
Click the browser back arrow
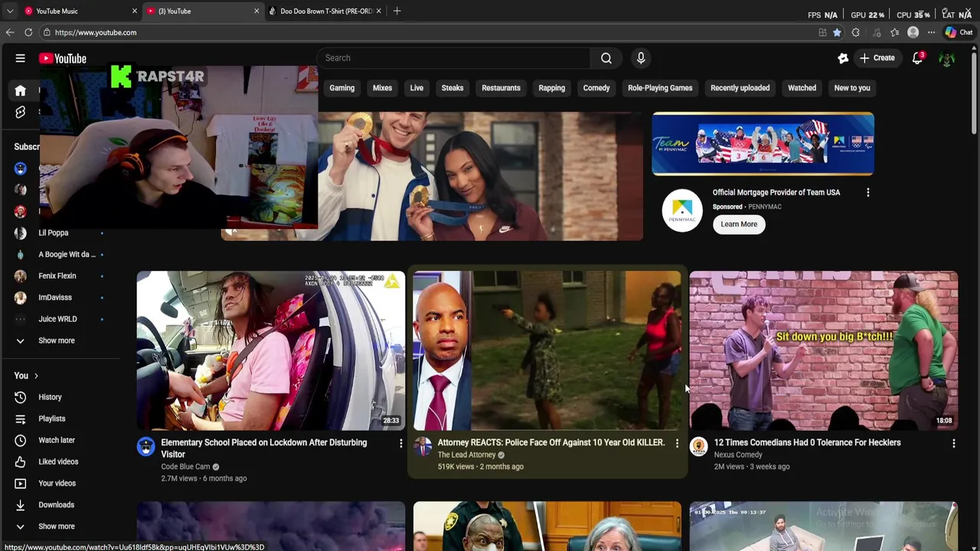[10, 32]
